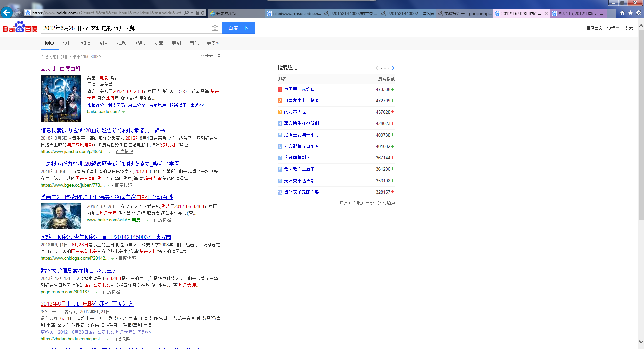Switch to the P201521440002的主页 tab

click(351, 13)
